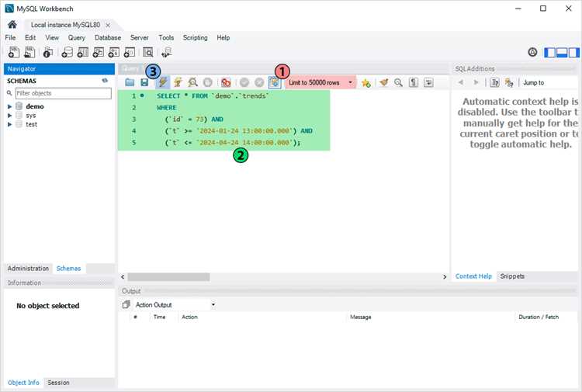Refresh the schemas list
Screen dimensions: 582x392
[105, 81]
